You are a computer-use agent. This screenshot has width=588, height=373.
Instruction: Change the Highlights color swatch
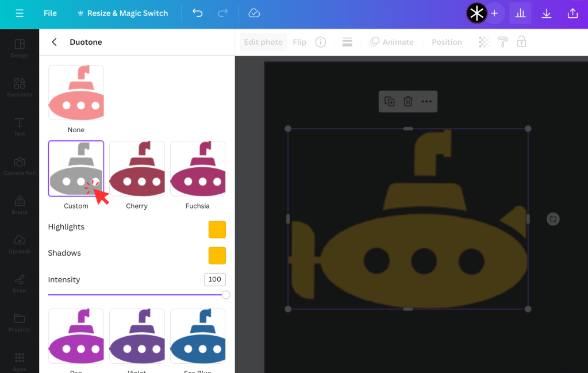point(217,229)
